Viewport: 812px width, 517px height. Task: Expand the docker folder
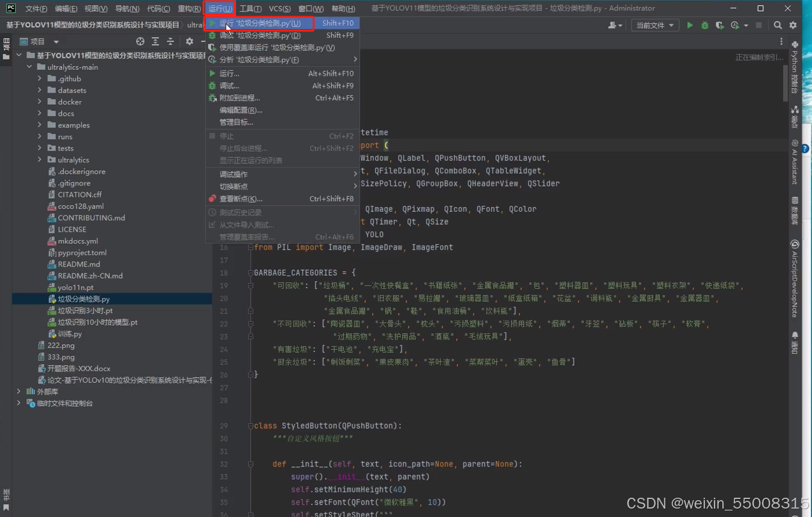click(x=40, y=102)
